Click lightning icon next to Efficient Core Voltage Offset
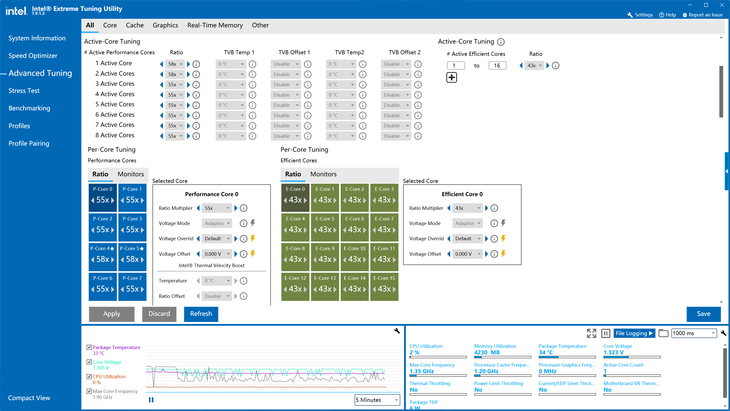The width and height of the screenshot is (730, 411). point(503,254)
